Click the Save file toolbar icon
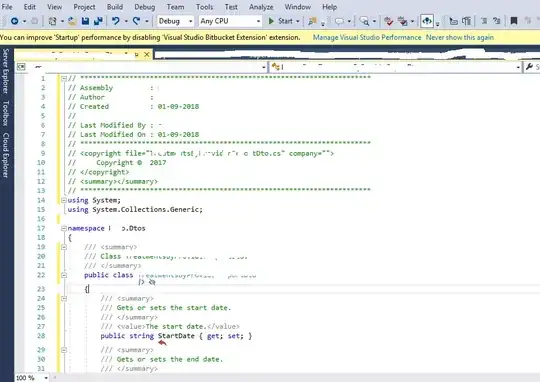Image resolution: width=540 pixels, height=382 pixels. tap(85, 21)
